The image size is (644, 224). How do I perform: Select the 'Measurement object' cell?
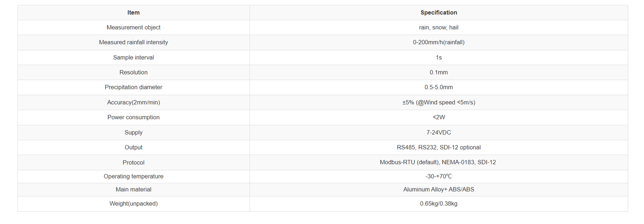[133, 27]
